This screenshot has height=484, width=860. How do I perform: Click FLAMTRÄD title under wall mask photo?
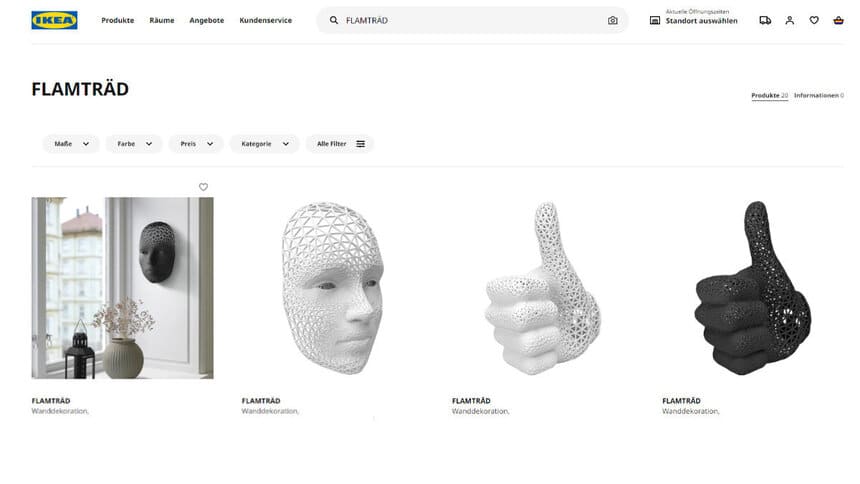pos(51,401)
